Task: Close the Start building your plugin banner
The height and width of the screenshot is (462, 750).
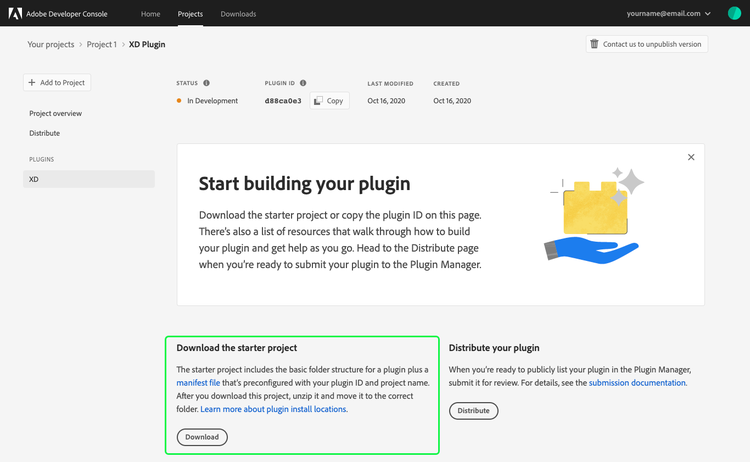Action: coord(691,157)
